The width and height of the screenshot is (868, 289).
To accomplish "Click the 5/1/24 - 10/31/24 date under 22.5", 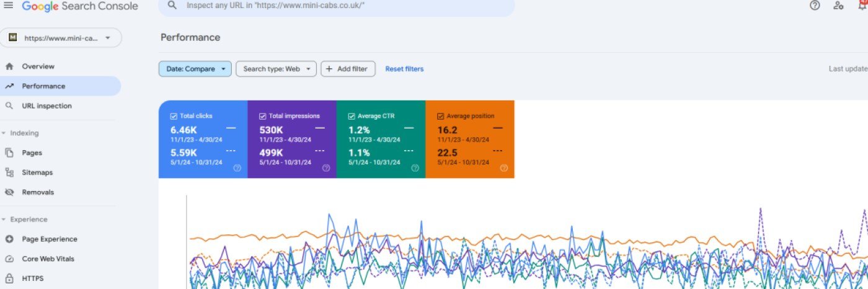I will [x=463, y=162].
